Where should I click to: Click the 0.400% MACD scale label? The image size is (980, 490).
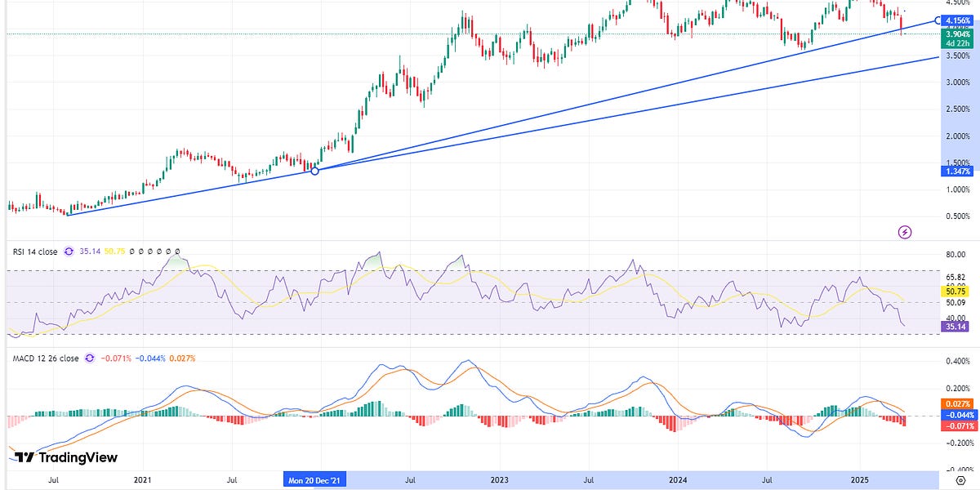click(x=957, y=361)
